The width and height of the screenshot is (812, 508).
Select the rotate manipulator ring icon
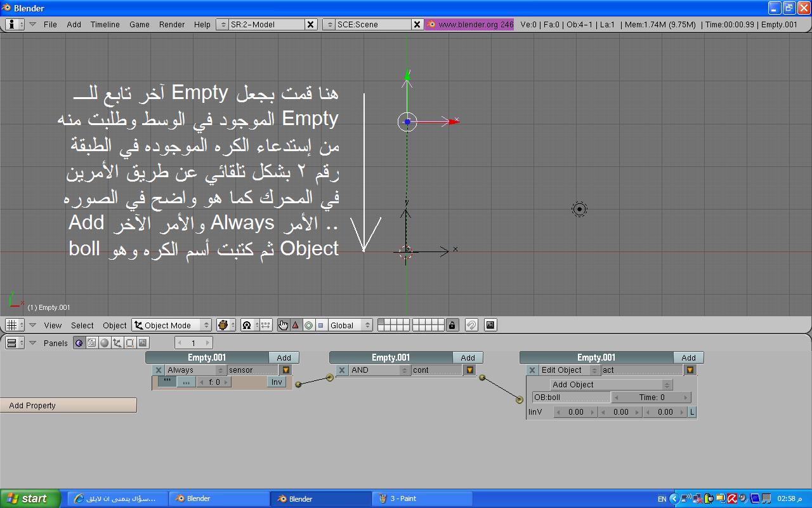pos(308,325)
